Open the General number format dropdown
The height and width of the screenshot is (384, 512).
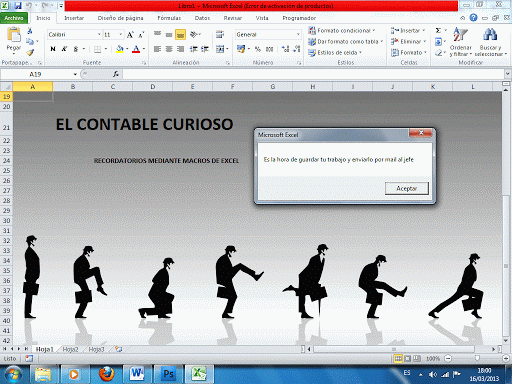(298, 34)
